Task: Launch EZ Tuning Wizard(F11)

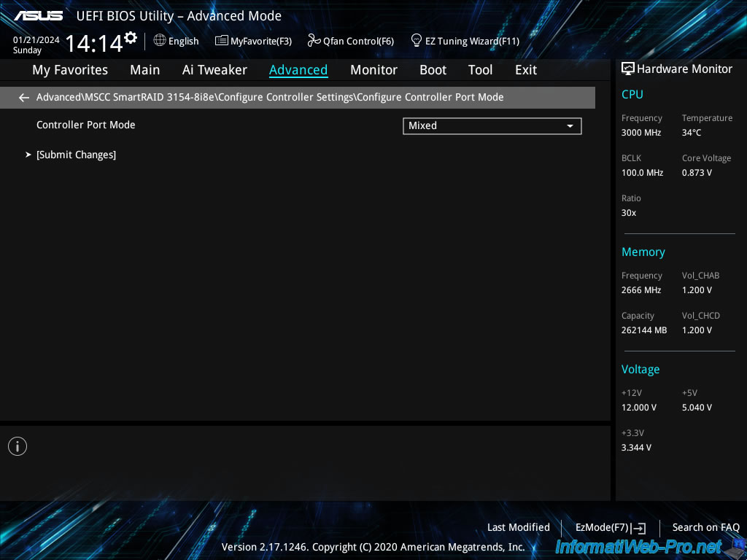Action: pyautogui.click(x=465, y=42)
